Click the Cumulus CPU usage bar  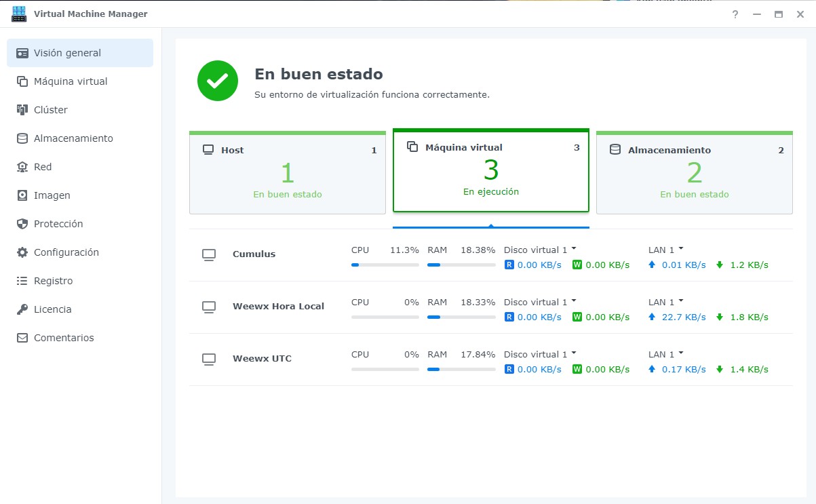pos(385,265)
